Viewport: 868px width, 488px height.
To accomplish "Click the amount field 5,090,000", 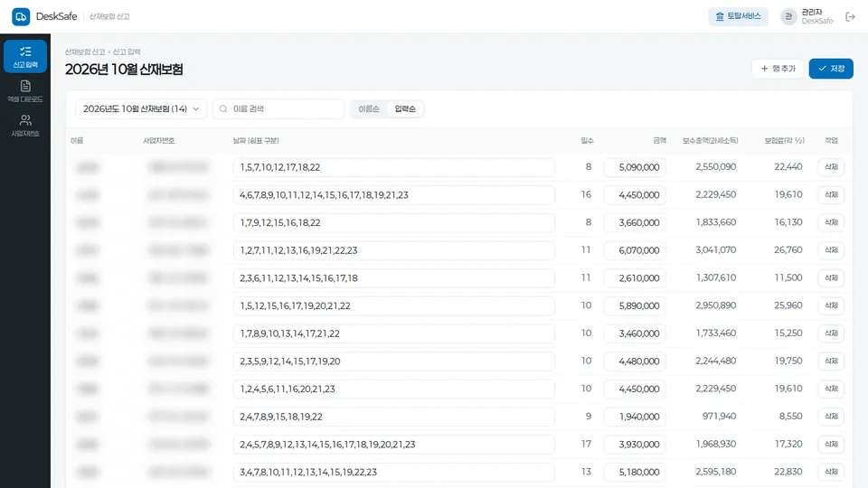I will point(635,167).
